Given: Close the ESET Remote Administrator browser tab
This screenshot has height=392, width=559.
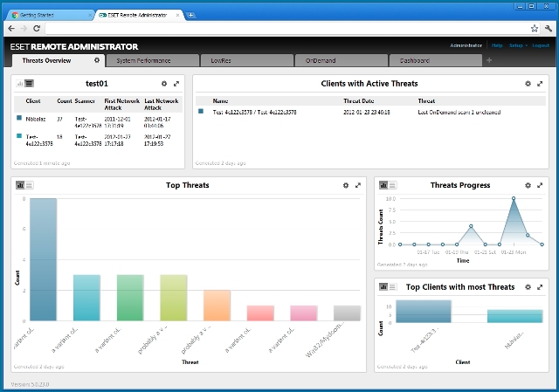Looking at the screenshot, I should coord(177,15).
